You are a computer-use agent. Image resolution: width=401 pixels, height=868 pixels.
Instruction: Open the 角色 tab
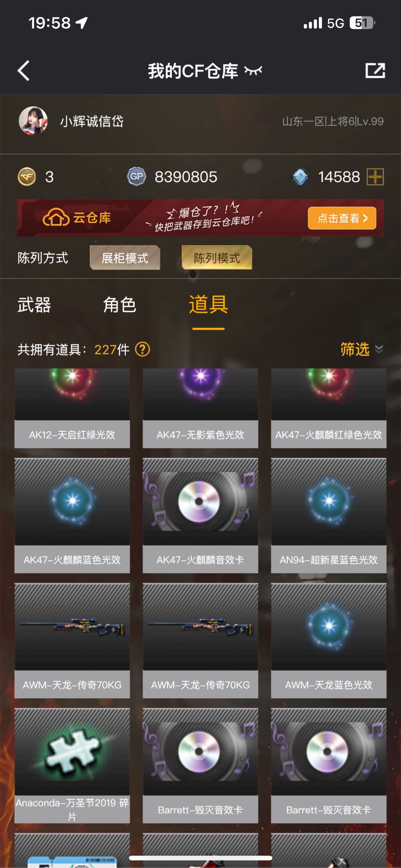click(x=120, y=305)
